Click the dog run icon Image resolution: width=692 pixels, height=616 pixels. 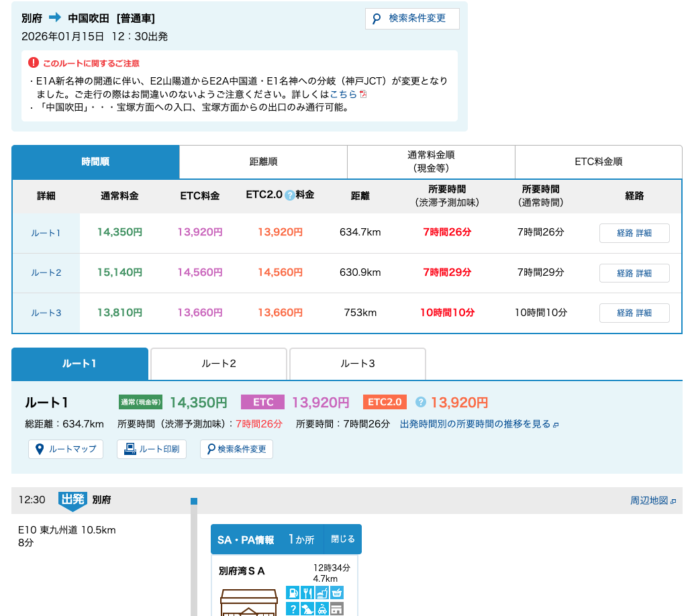click(x=307, y=609)
